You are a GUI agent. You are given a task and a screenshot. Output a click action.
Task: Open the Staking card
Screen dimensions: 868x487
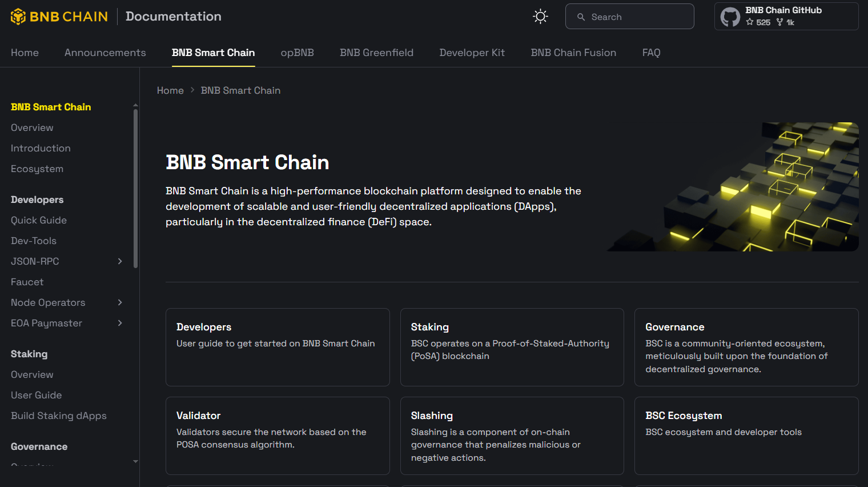coord(512,347)
